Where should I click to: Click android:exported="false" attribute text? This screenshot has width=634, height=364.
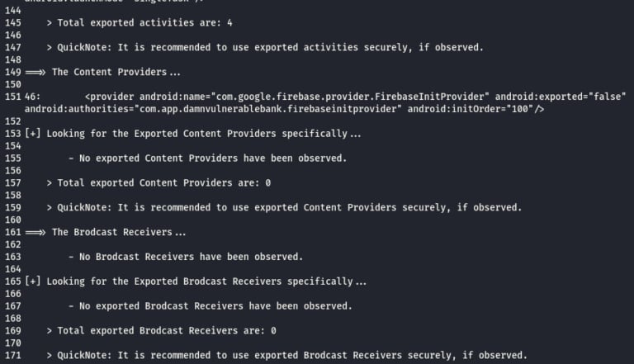tap(561, 97)
